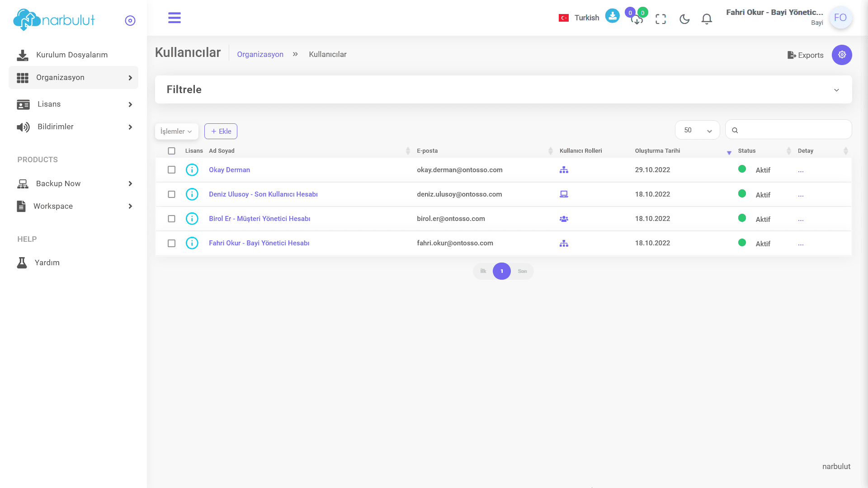The width and height of the screenshot is (868, 488).
Task: Click the Ekle add button
Action: [221, 131]
